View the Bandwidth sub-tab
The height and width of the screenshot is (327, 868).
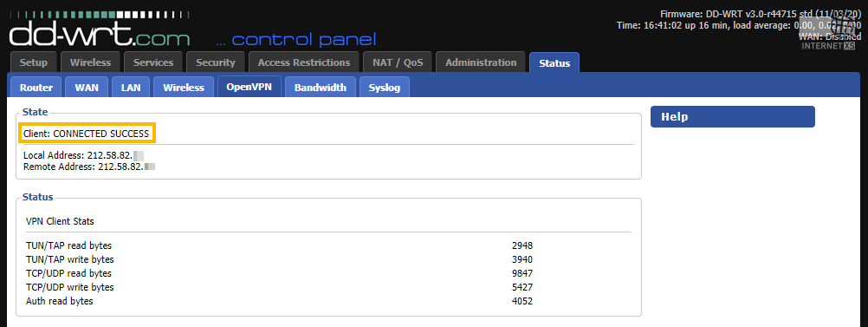click(x=320, y=87)
